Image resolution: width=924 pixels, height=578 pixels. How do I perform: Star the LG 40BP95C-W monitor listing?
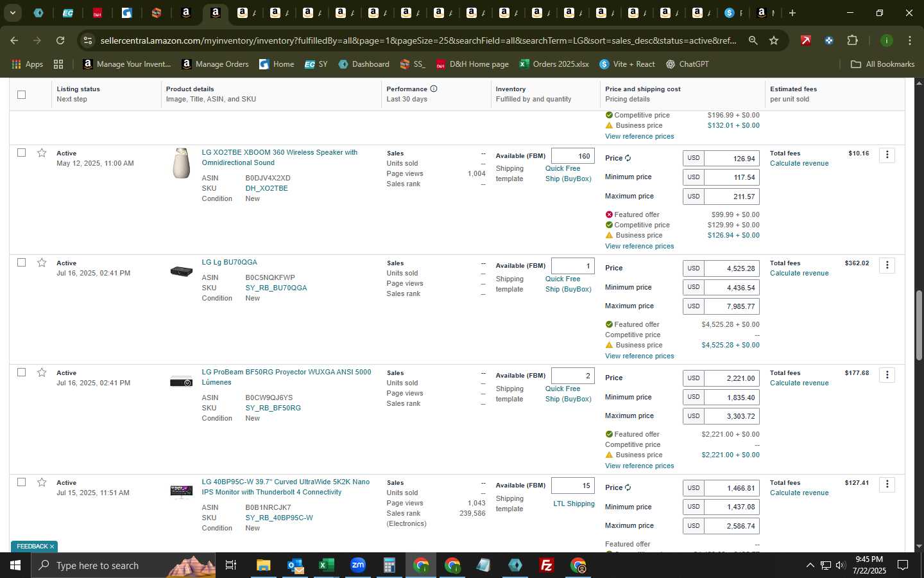[42, 482]
